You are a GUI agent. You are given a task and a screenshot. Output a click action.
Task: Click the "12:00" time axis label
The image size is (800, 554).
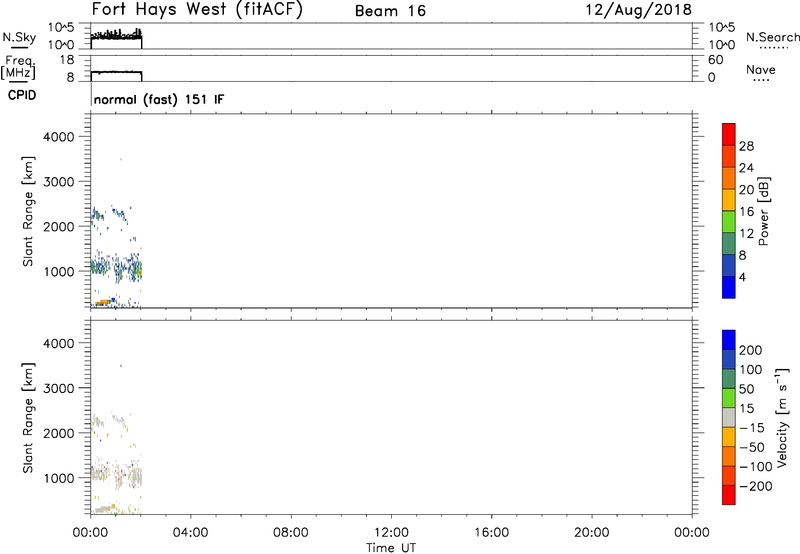pos(391,533)
